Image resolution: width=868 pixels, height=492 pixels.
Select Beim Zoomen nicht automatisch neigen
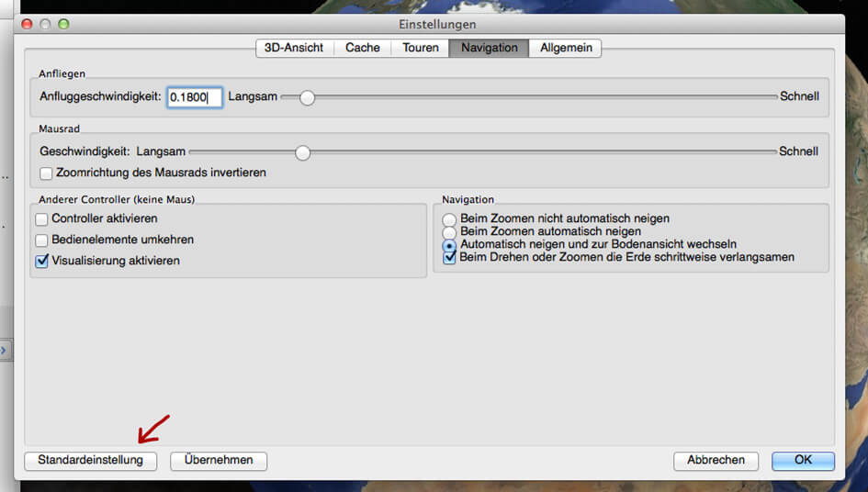449,219
